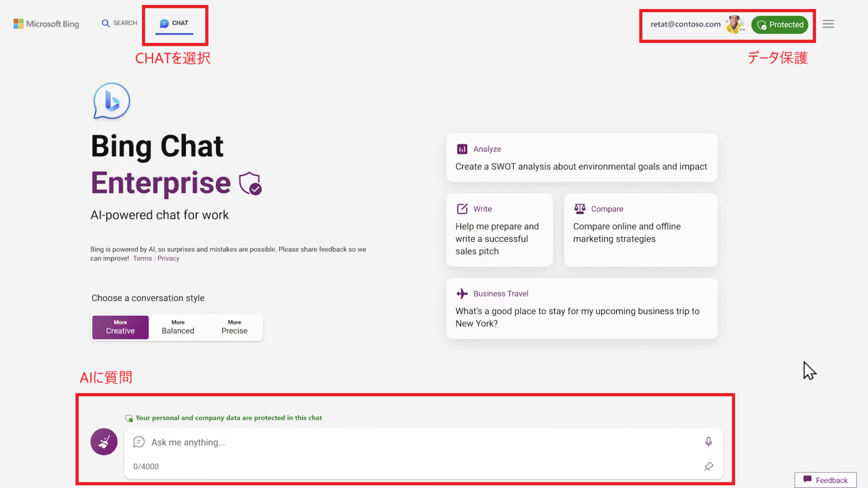This screenshot has height=488, width=868.
Task: Click the Business Travel airplane icon
Action: click(x=462, y=293)
